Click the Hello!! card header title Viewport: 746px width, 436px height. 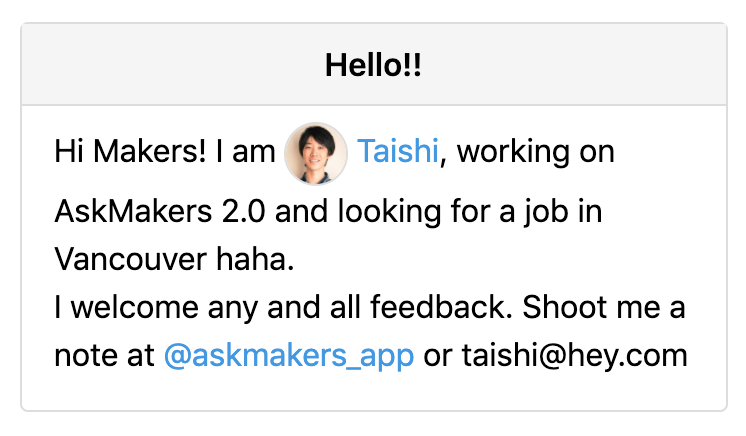click(373, 66)
